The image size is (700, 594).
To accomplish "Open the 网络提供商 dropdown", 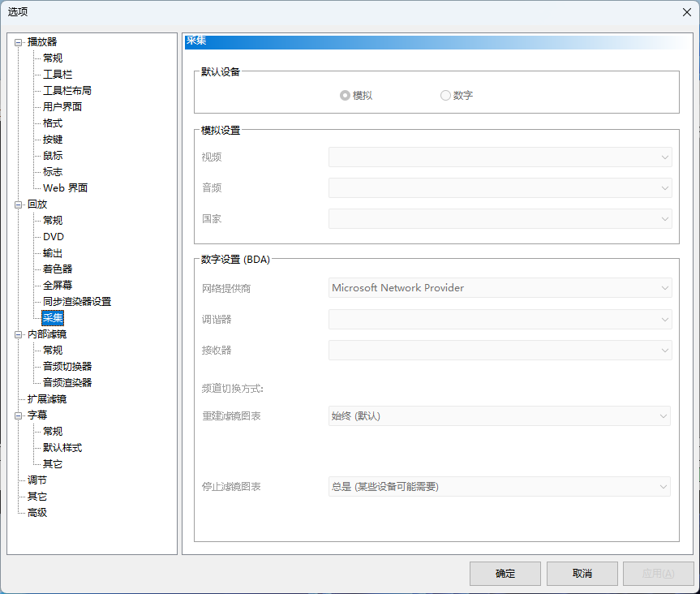I will point(500,288).
